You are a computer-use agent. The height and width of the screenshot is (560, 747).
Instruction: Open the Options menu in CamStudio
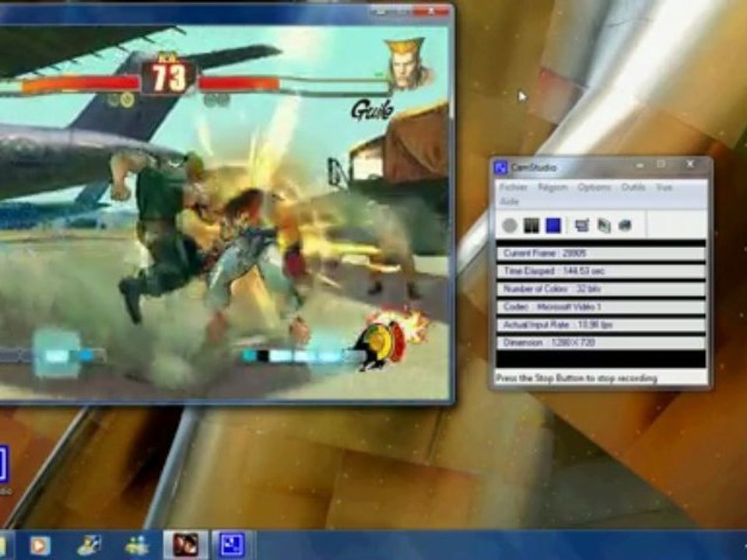click(x=594, y=187)
